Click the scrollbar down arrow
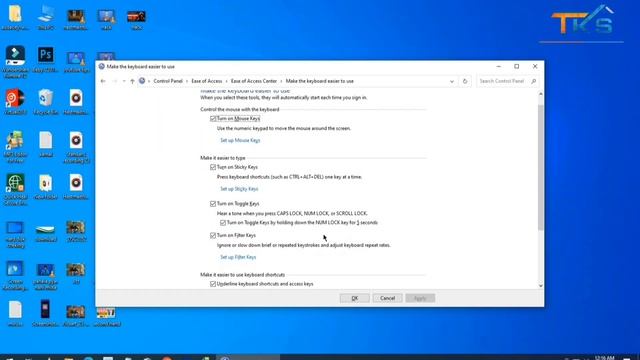This screenshot has height=360, width=640. 540,286
